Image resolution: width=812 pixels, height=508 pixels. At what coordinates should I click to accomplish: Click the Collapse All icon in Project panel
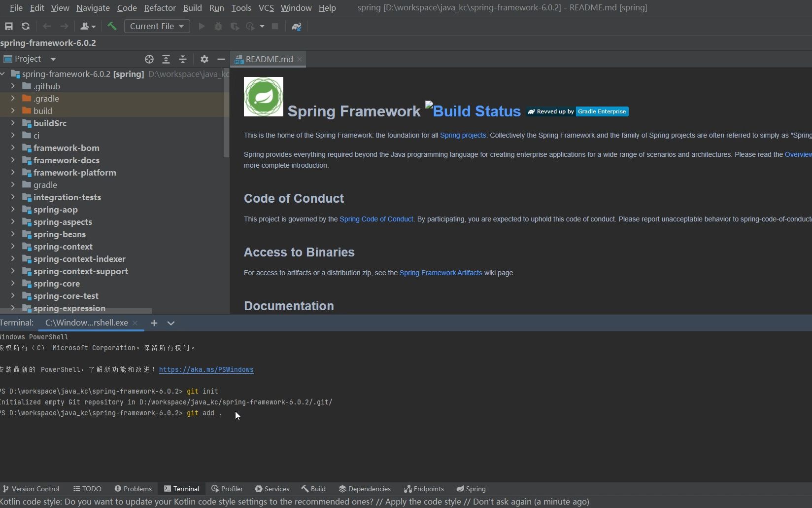pos(183,59)
